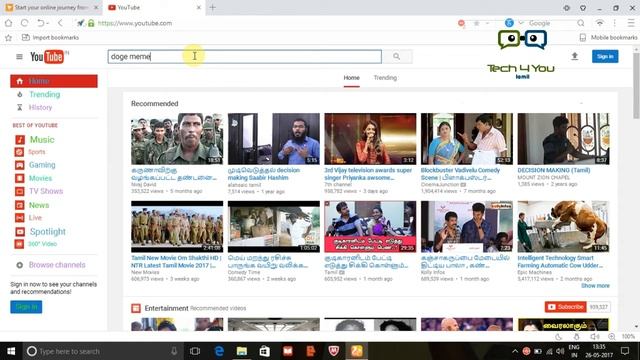Open the undo dropdown arrow in browser toolbar
Viewport: 640px width, 360px height.
click(47, 23)
